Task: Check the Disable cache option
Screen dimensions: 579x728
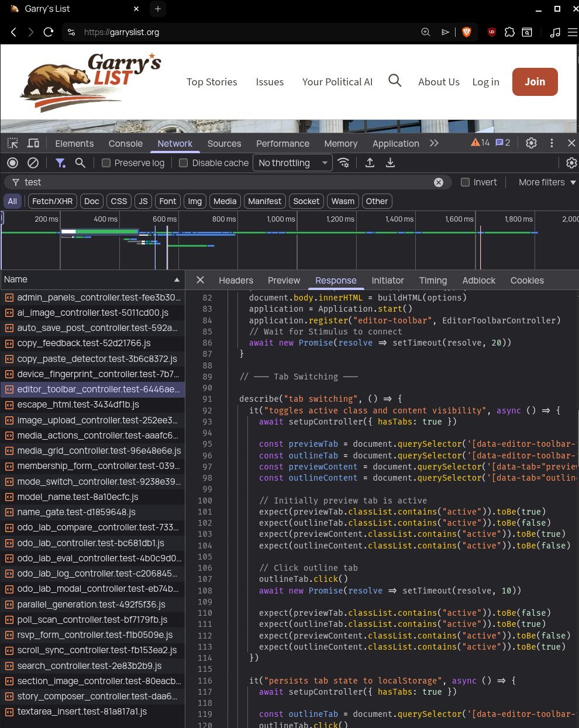Action: [x=183, y=163]
